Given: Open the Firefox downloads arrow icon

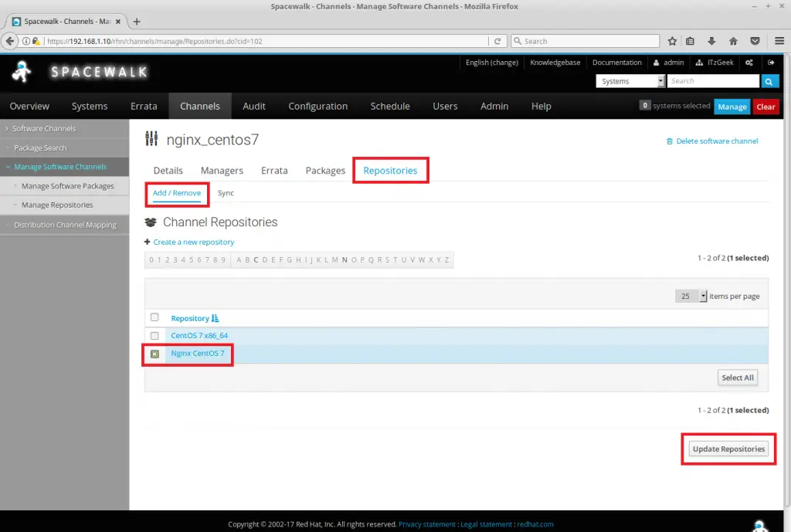Looking at the screenshot, I should pyautogui.click(x=711, y=42).
